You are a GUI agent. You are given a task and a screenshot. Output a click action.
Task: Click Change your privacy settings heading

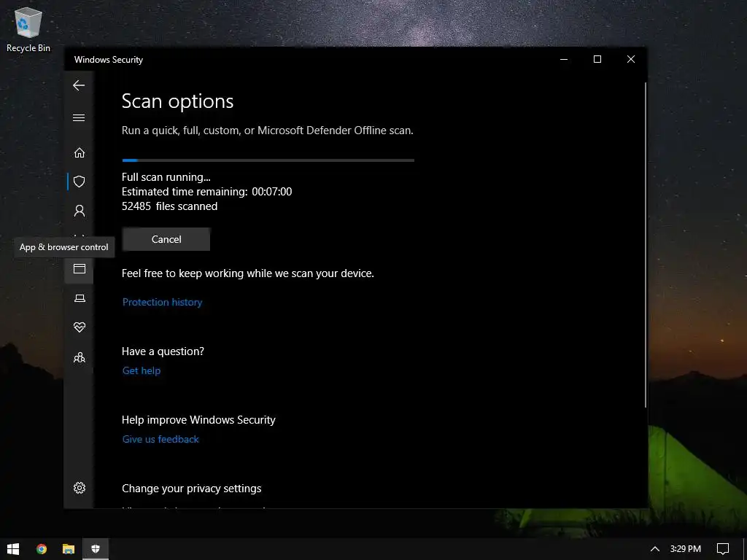tap(192, 489)
